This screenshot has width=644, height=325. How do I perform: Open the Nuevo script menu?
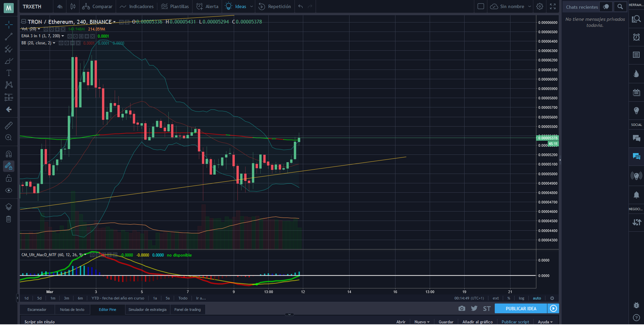422,322
